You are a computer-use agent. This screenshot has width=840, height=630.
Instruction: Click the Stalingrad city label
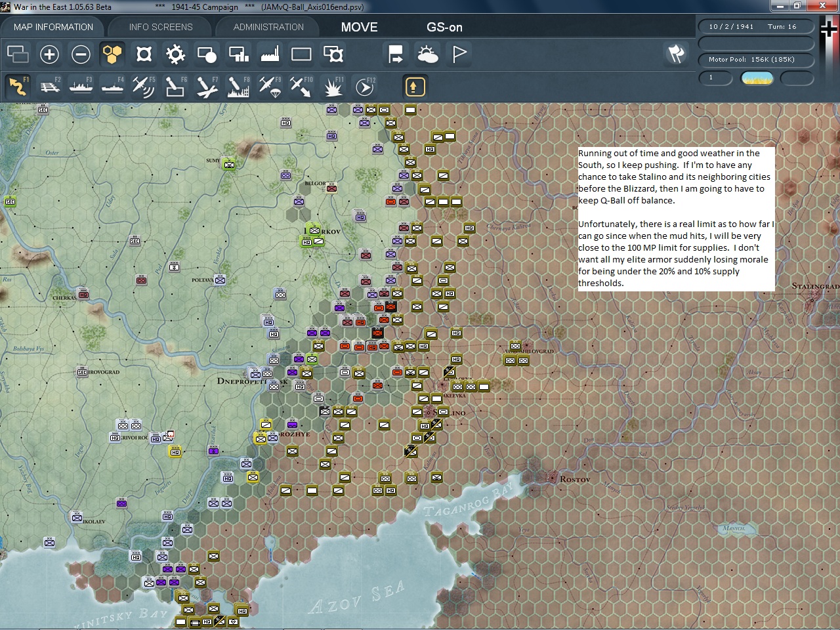click(x=815, y=286)
